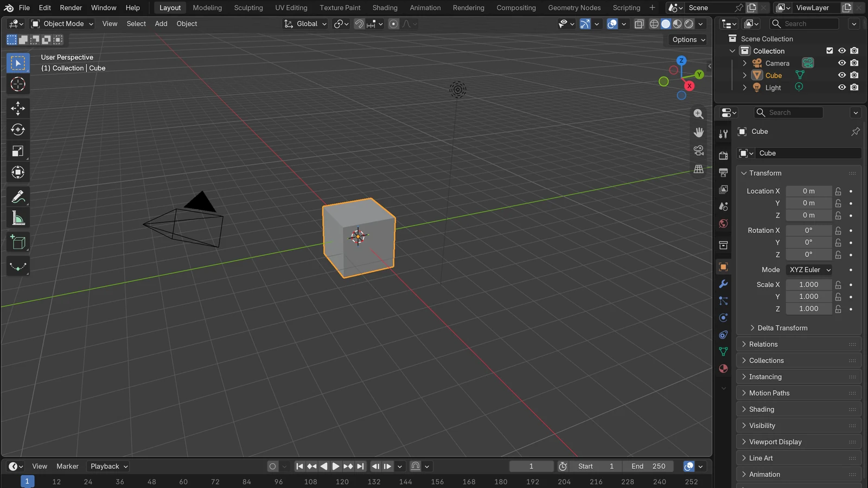Switch to Sculpting workspace tab
The width and height of the screenshot is (868, 488).
(x=248, y=8)
